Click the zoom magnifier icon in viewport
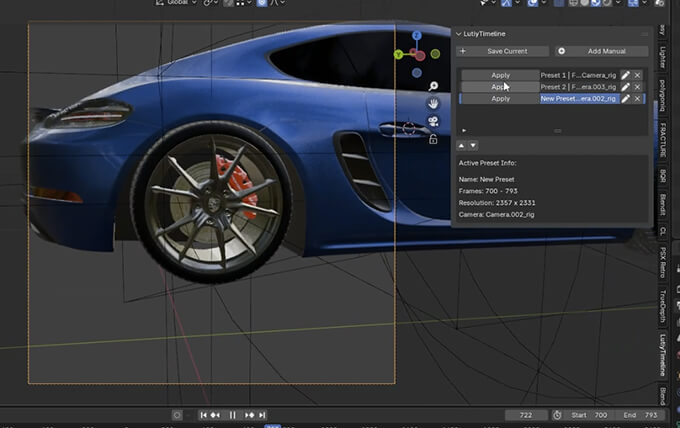This screenshot has height=428, width=680. coord(433,86)
